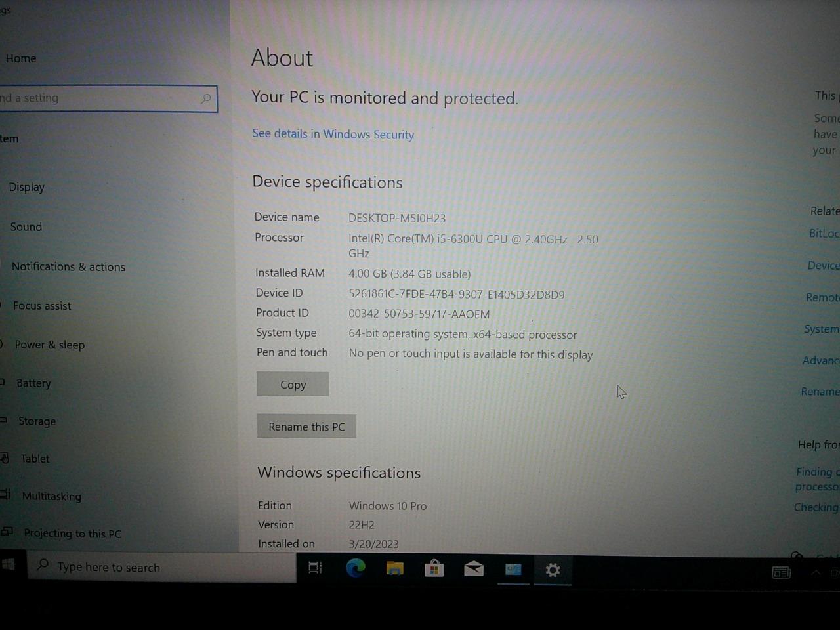Select the Installed on date 3/20/2023
The height and width of the screenshot is (630, 840).
tap(374, 544)
